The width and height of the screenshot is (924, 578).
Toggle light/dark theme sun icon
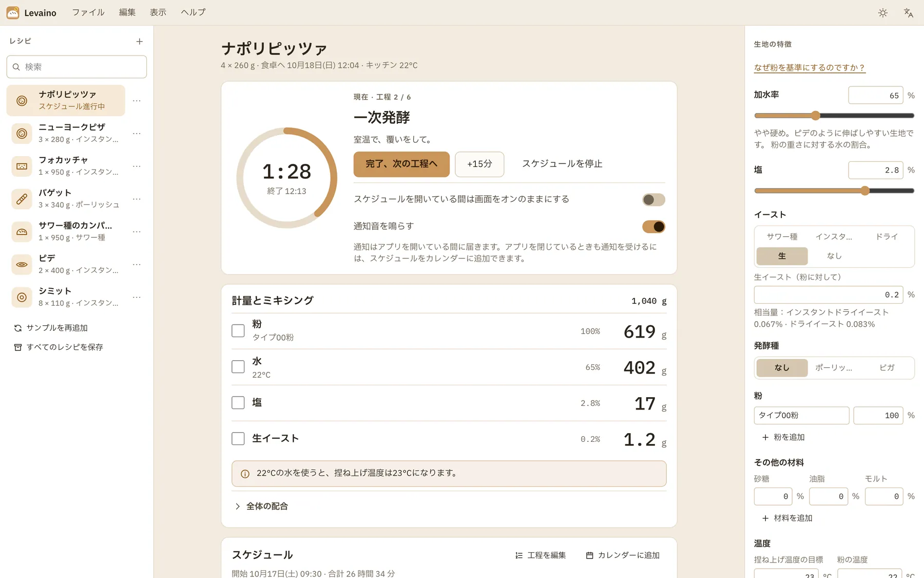click(x=883, y=13)
